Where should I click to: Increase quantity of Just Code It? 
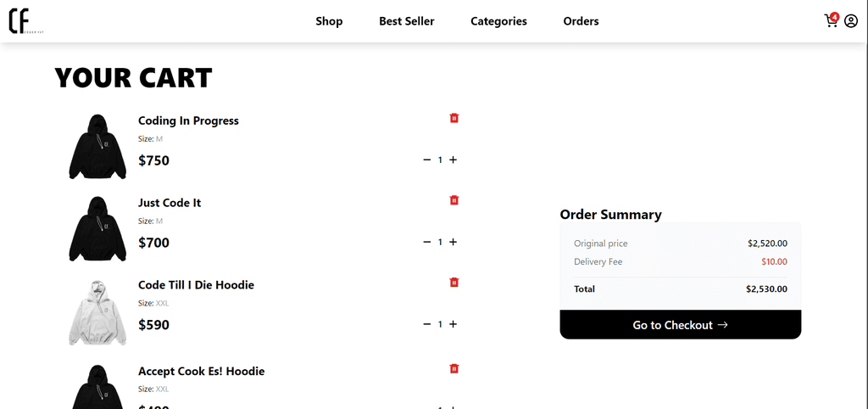453,242
